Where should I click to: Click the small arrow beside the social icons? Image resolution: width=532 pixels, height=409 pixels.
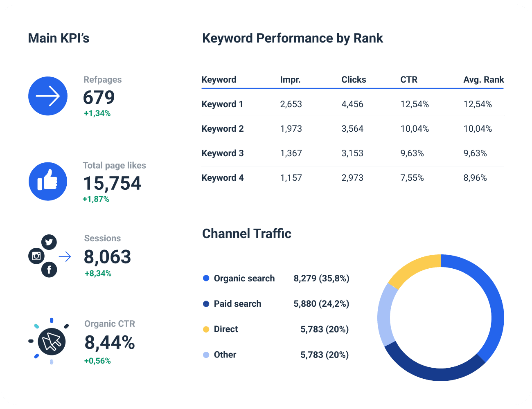(65, 256)
